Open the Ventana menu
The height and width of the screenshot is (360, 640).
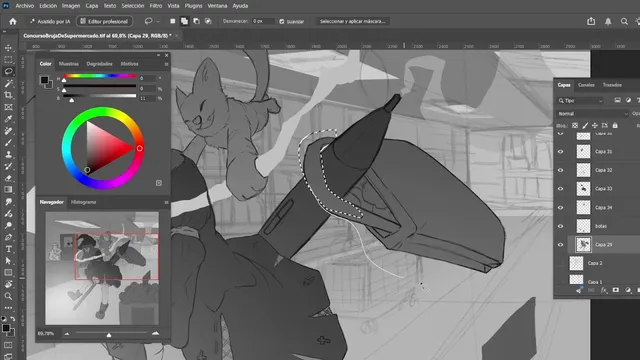[x=217, y=6]
